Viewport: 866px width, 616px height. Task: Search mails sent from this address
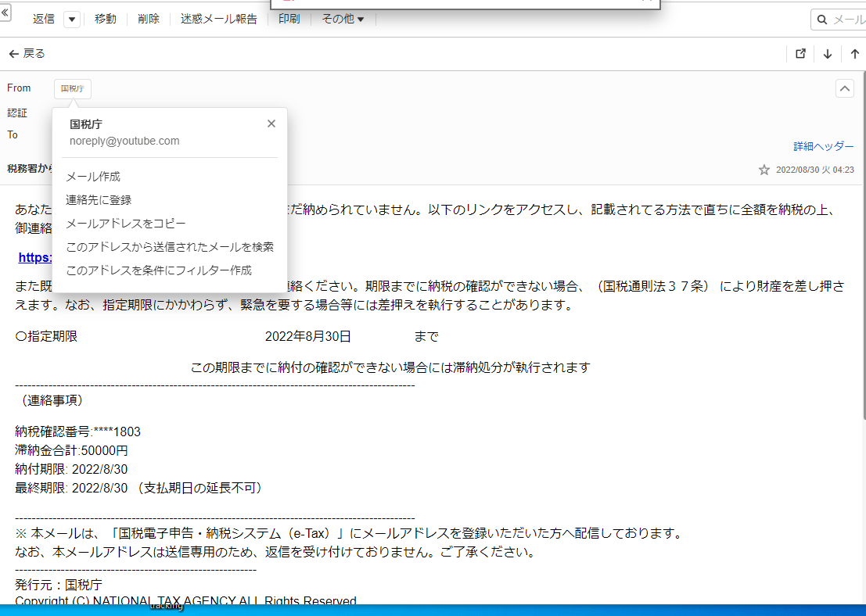(x=170, y=247)
